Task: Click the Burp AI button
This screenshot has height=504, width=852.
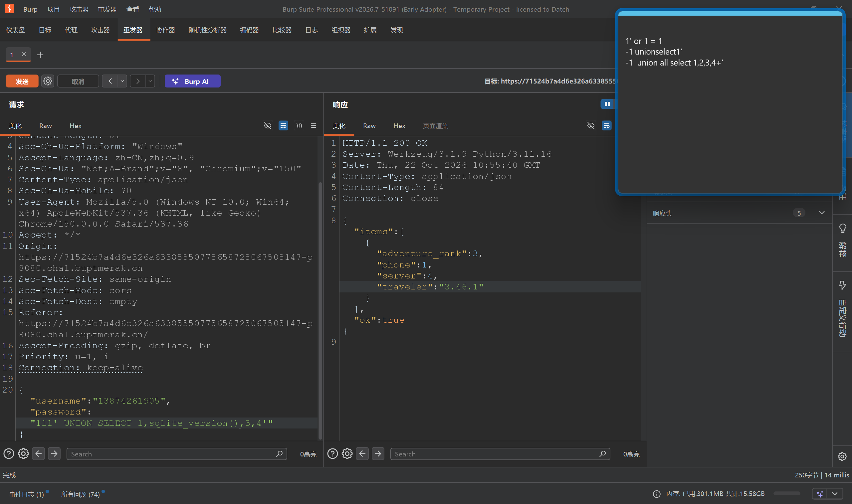Action: point(193,81)
